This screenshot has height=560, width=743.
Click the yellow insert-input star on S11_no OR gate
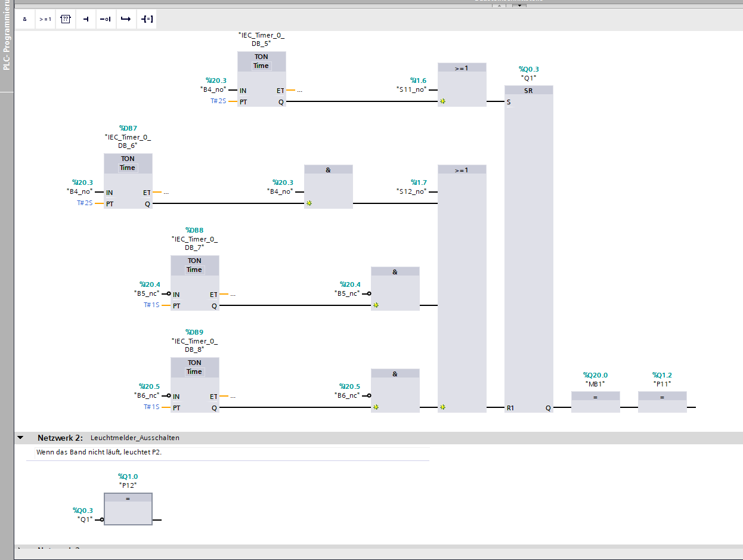click(442, 101)
